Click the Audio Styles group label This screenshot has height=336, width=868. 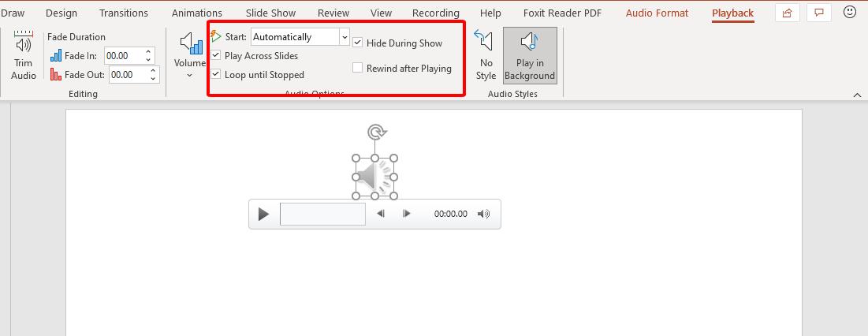pyautogui.click(x=512, y=94)
